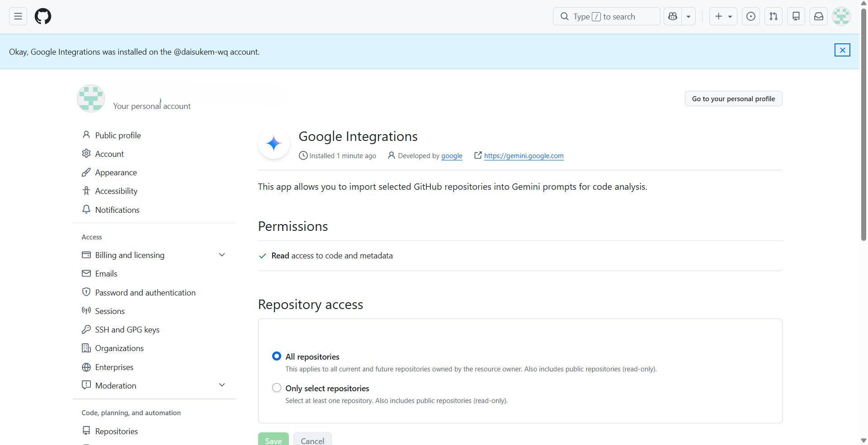868x445 pixels.
Task: Follow the https://gemini.google.com link
Action: coord(524,156)
